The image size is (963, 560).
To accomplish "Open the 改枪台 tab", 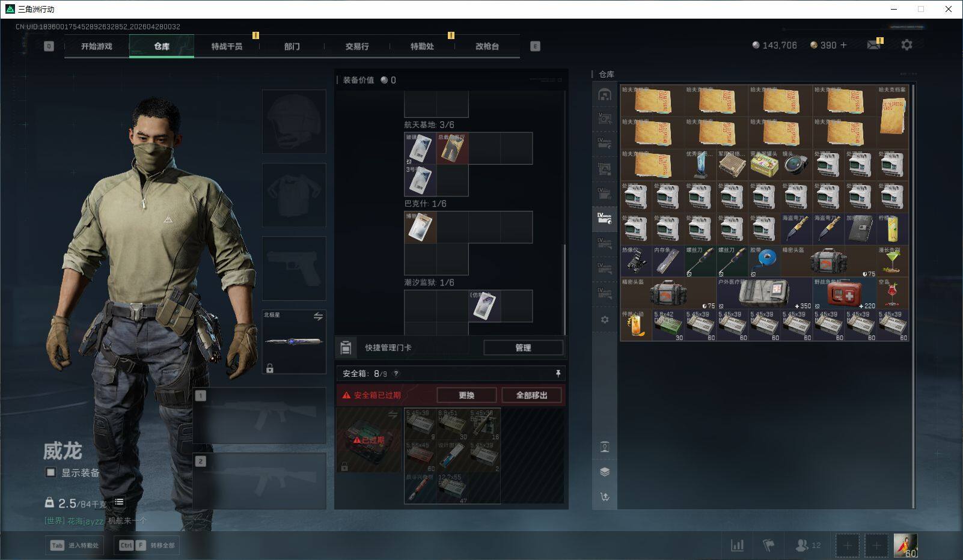I will (x=487, y=46).
